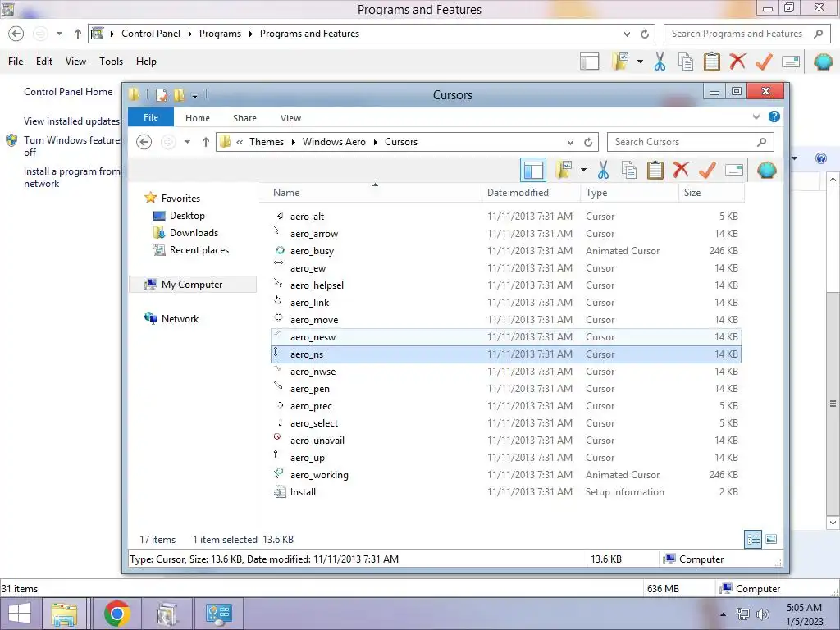Screen dimensions: 840x630
Task: Click Themes in the breadcrumb path
Action: (x=267, y=142)
